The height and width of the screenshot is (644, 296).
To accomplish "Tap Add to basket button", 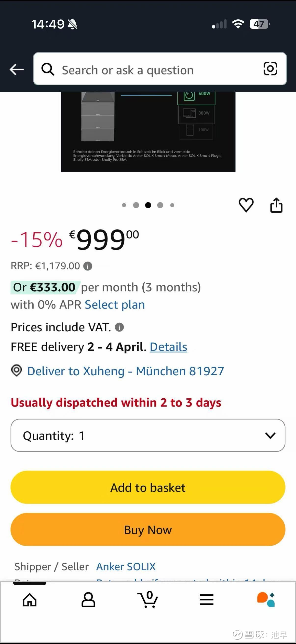I will click(148, 487).
